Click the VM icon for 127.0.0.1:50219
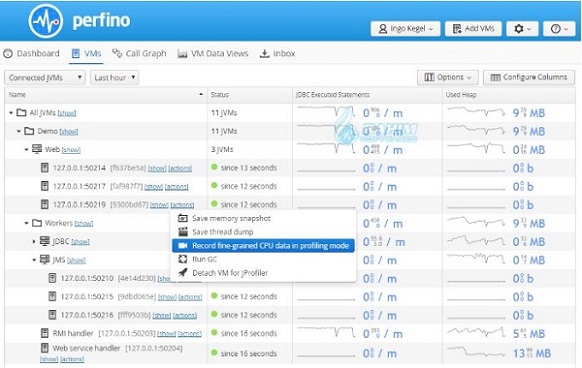Screen dimensions: 582x368 pyautogui.click(x=45, y=205)
